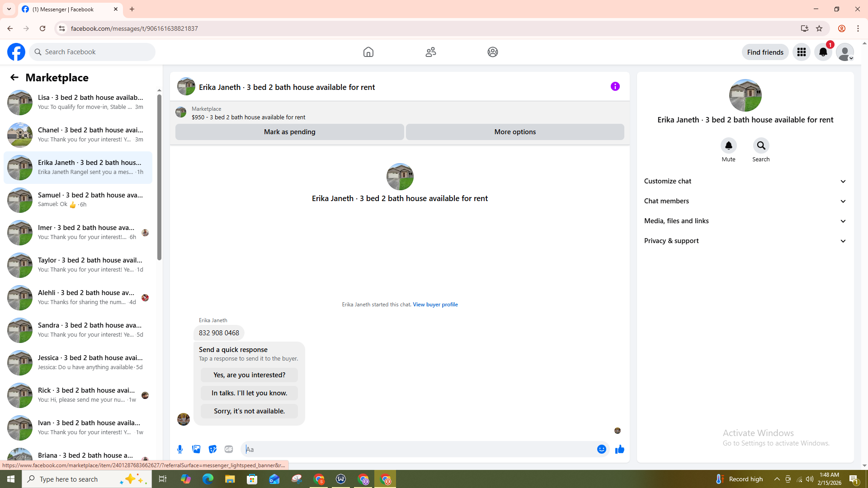The image size is (868, 488).
Task: Go back from Marketplace chats list
Action: (x=14, y=77)
